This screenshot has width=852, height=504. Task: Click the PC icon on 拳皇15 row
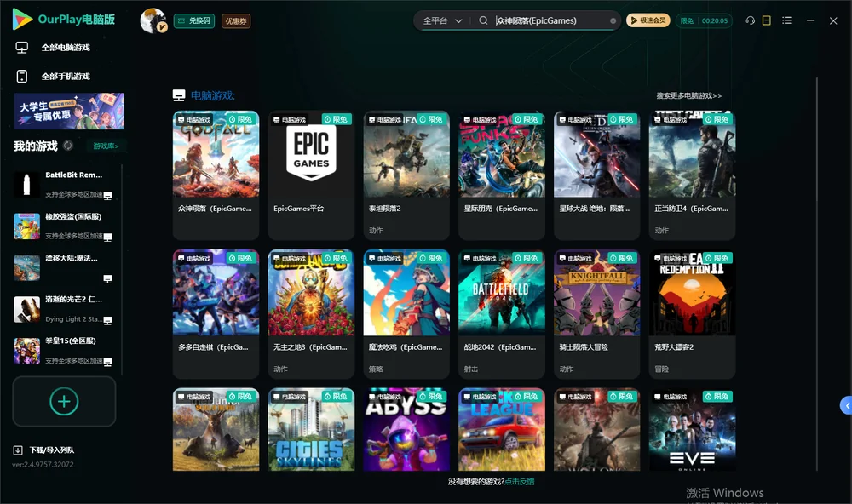click(107, 362)
